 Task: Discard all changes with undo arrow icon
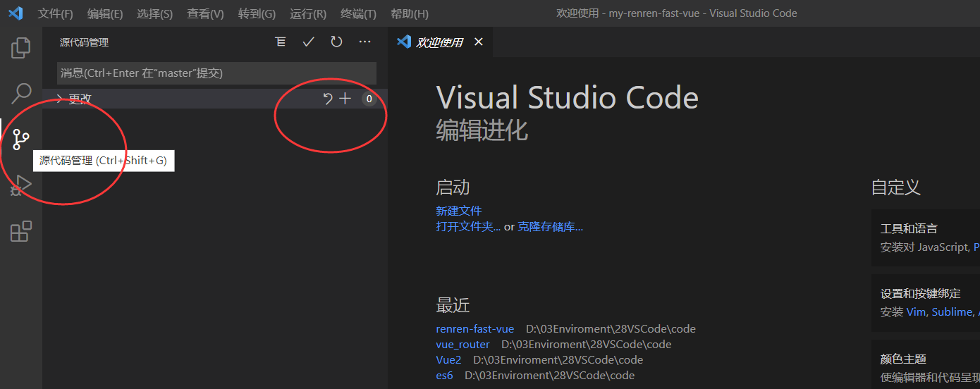coord(327,99)
